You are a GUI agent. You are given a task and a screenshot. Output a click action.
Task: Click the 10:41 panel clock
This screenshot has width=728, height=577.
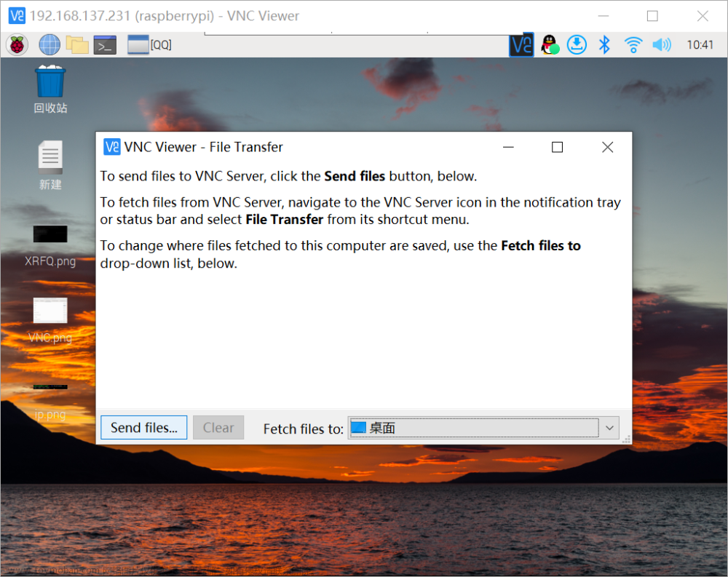pyautogui.click(x=700, y=45)
